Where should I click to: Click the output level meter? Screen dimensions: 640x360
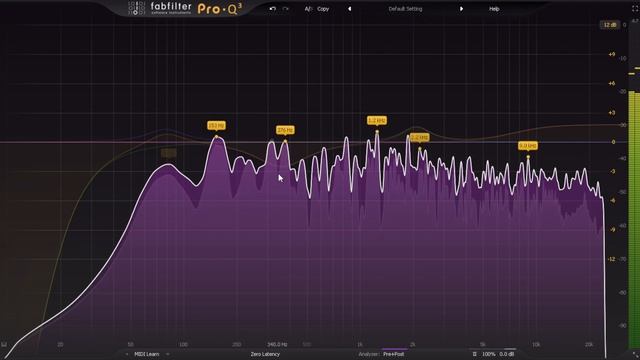tap(634, 220)
